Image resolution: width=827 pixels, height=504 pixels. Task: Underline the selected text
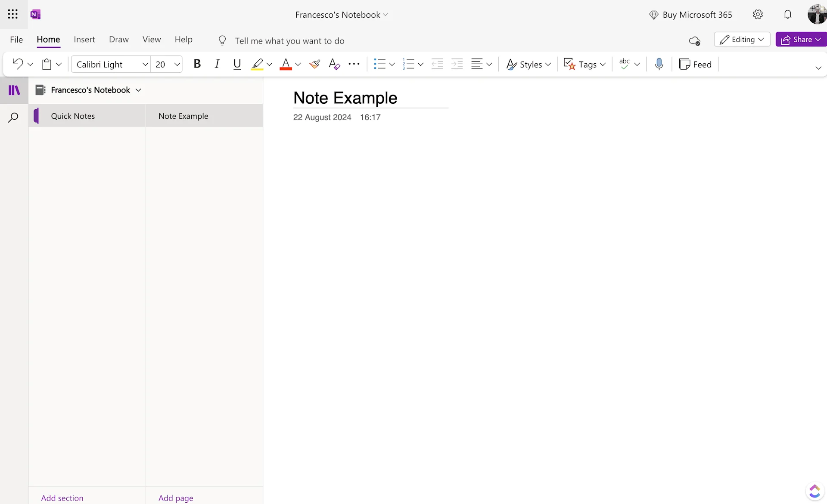tap(237, 64)
